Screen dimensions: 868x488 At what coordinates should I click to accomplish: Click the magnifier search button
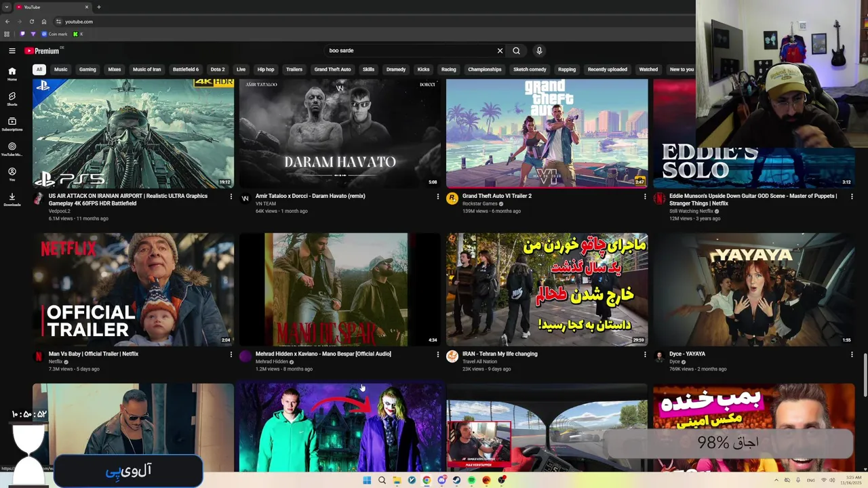pos(516,51)
